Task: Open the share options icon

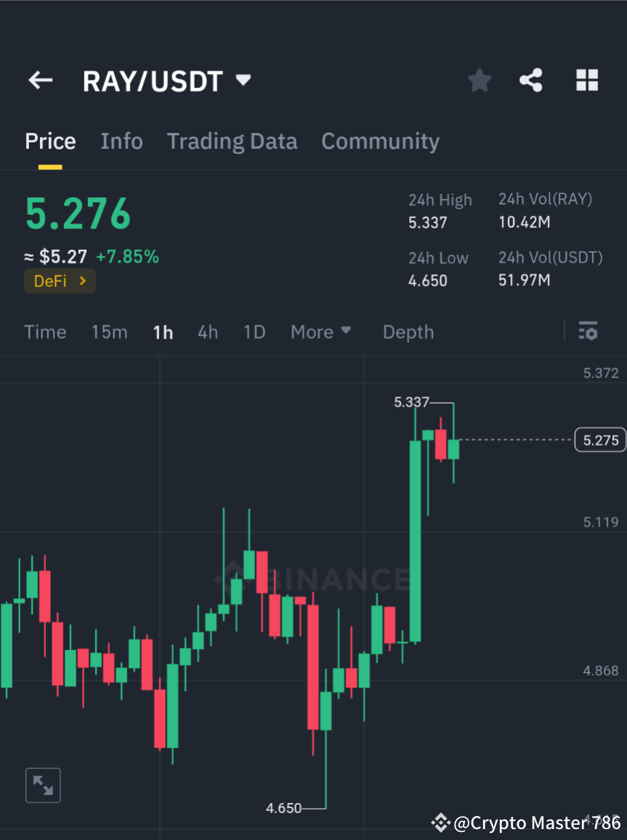Action: [x=531, y=80]
